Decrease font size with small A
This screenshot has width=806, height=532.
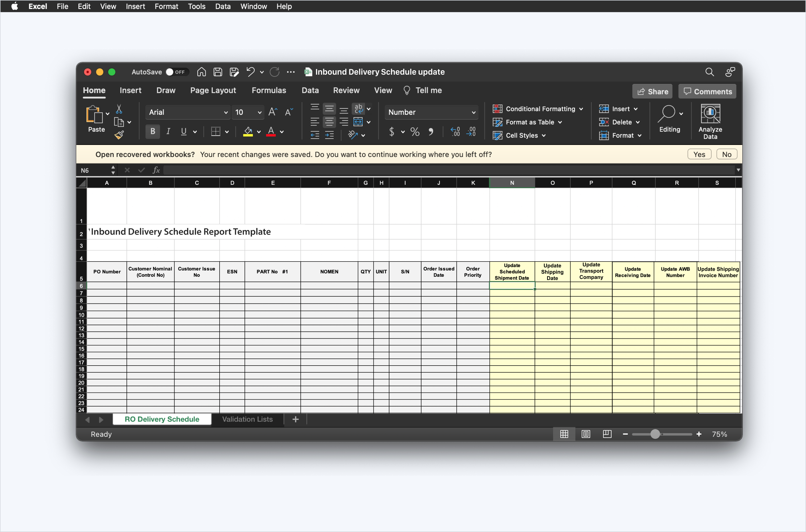pyautogui.click(x=289, y=112)
